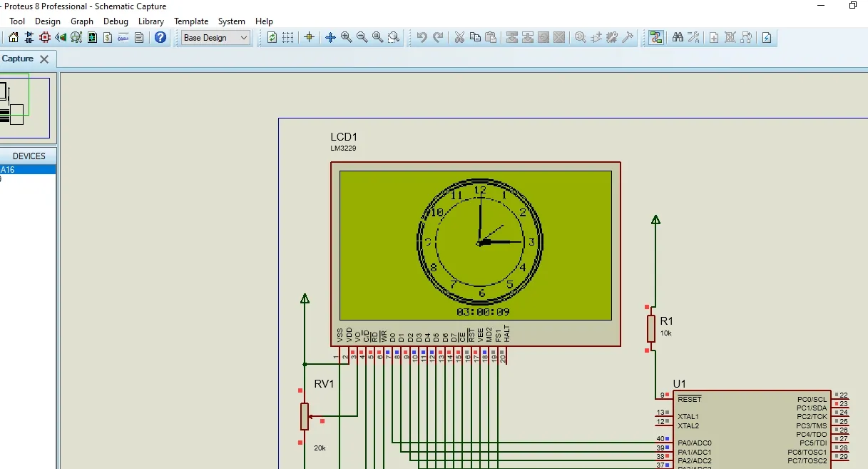Toggle the grid display button
The height and width of the screenshot is (469, 868).
tap(288, 38)
